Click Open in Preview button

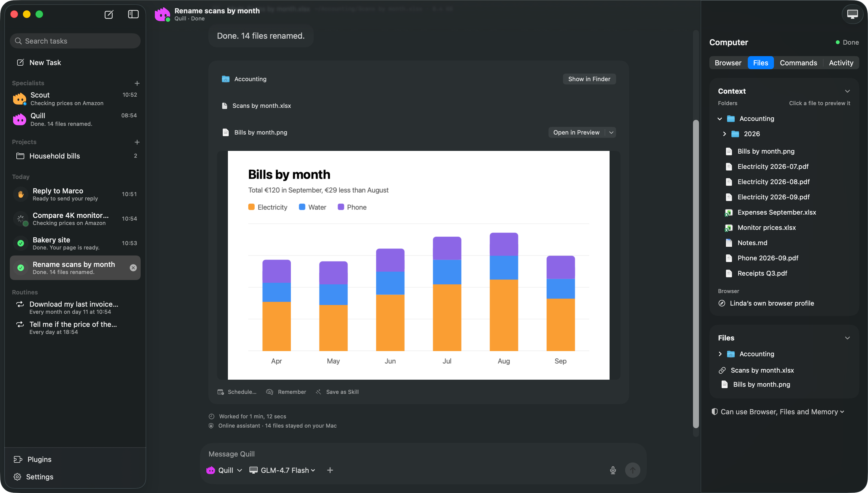pos(576,132)
